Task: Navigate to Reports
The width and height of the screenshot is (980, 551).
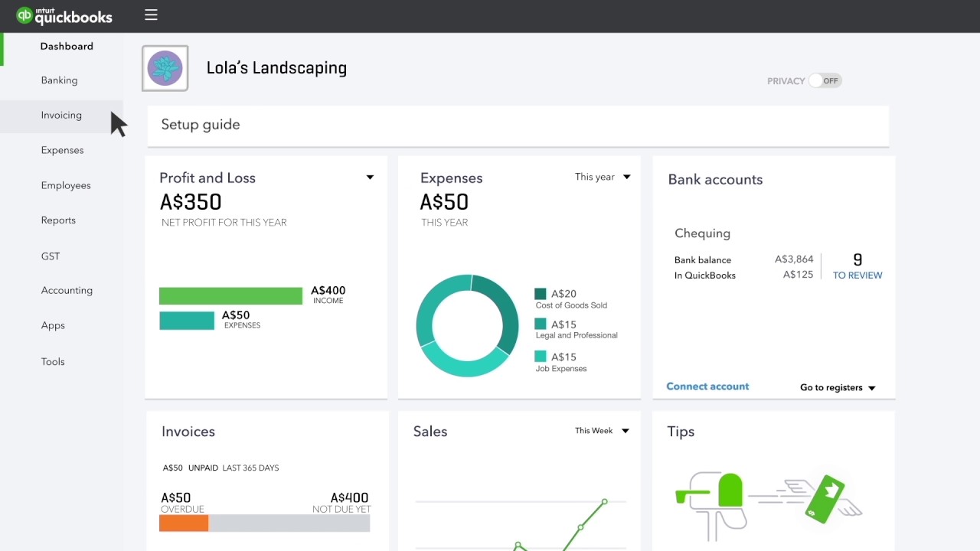Action: click(58, 220)
